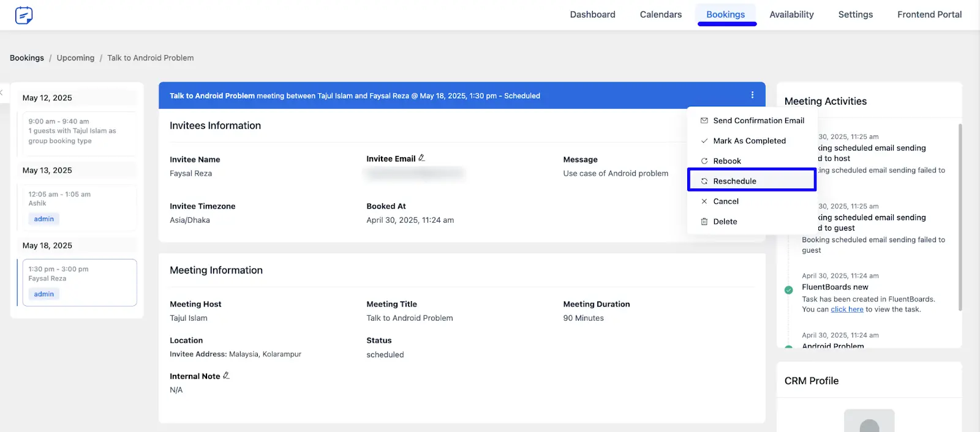Click the Rebook circular arrow icon
Viewport: 980px width, 432px height.
click(704, 161)
